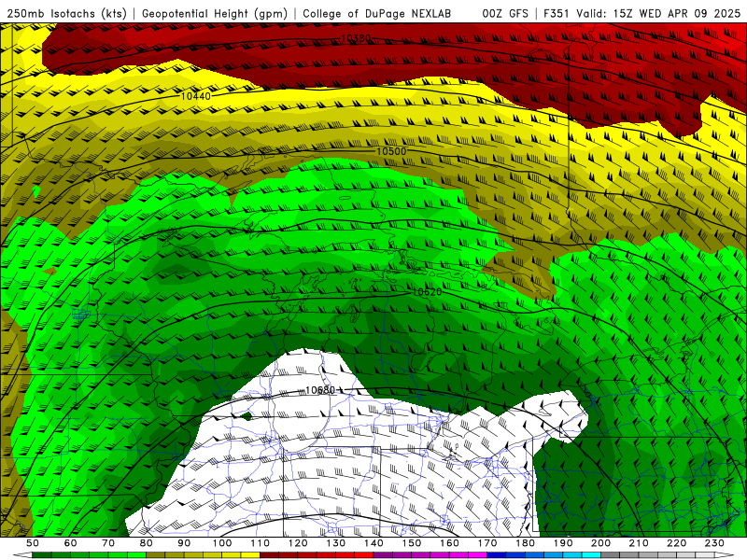Click the 10440 height contour label
Image resolution: width=747 pixels, height=560 pixels.
coord(196,96)
